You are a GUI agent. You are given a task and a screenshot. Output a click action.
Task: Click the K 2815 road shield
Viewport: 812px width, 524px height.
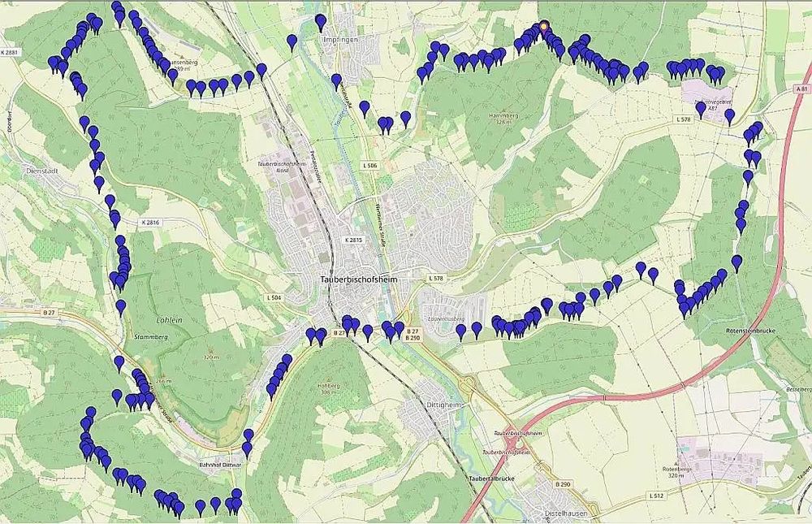click(x=355, y=240)
